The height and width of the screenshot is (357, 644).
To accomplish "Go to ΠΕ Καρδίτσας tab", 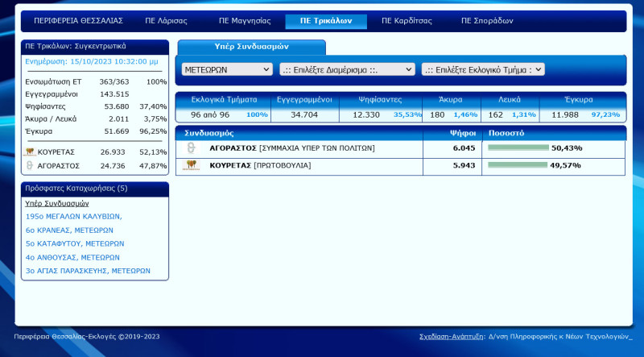I will (x=407, y=21).
